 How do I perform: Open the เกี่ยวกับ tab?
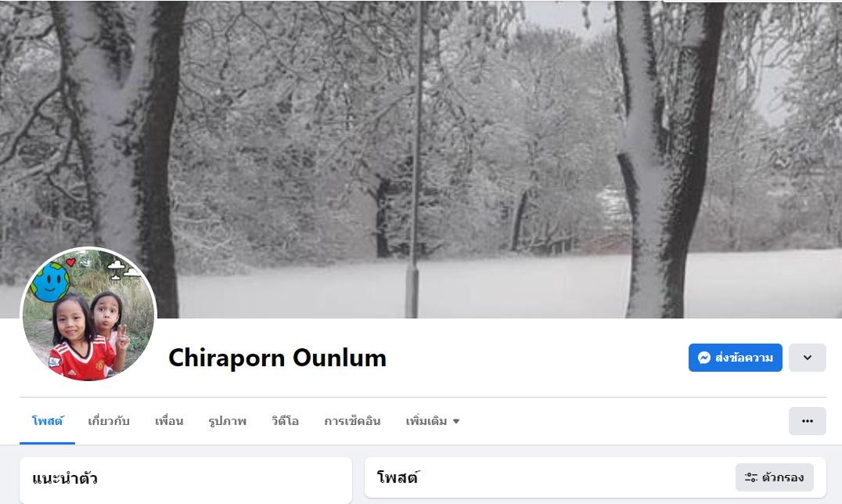[x=109, y=421]
